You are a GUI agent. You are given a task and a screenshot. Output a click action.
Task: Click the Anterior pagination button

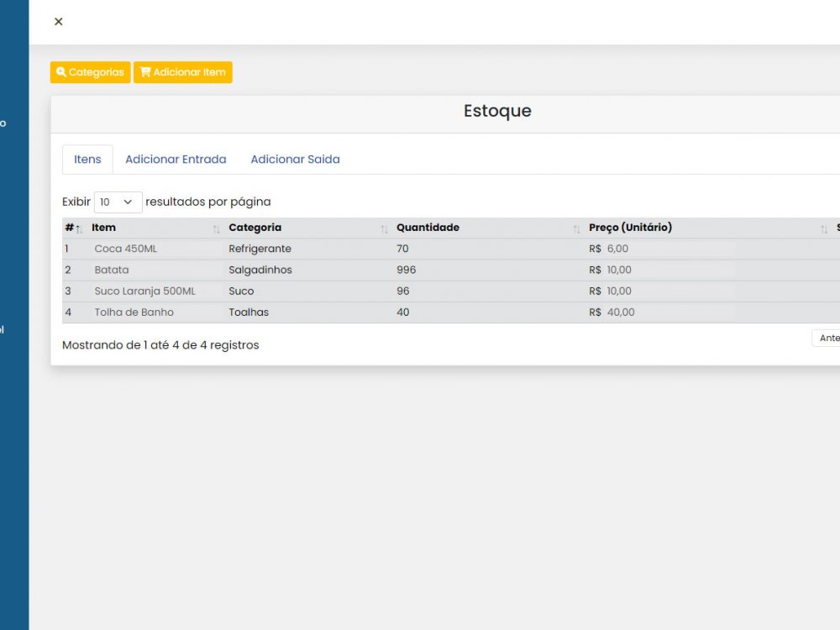(827, 338)
